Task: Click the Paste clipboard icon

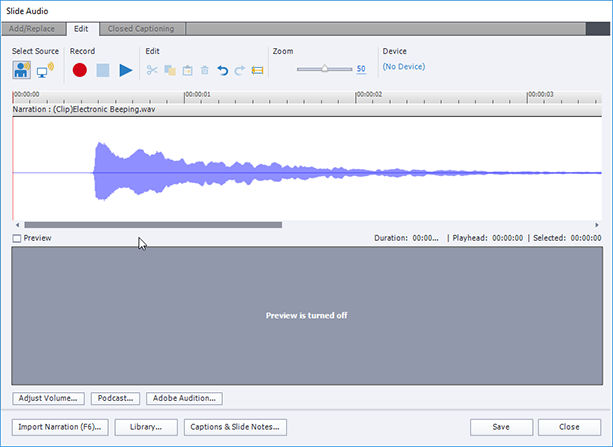Action: coord(188,70)
